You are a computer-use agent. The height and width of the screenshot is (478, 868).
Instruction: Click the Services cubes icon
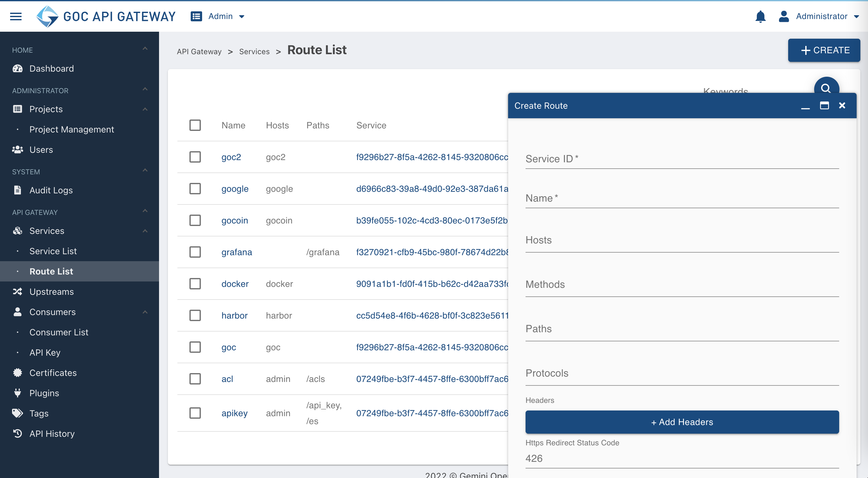pyautogui.click(x=17, y=230)
